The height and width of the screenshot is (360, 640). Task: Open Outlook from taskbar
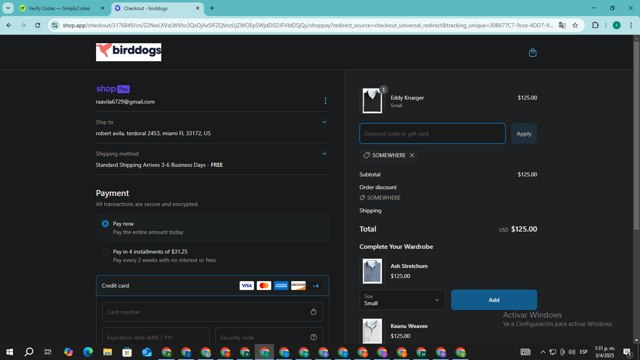point(147,352)
